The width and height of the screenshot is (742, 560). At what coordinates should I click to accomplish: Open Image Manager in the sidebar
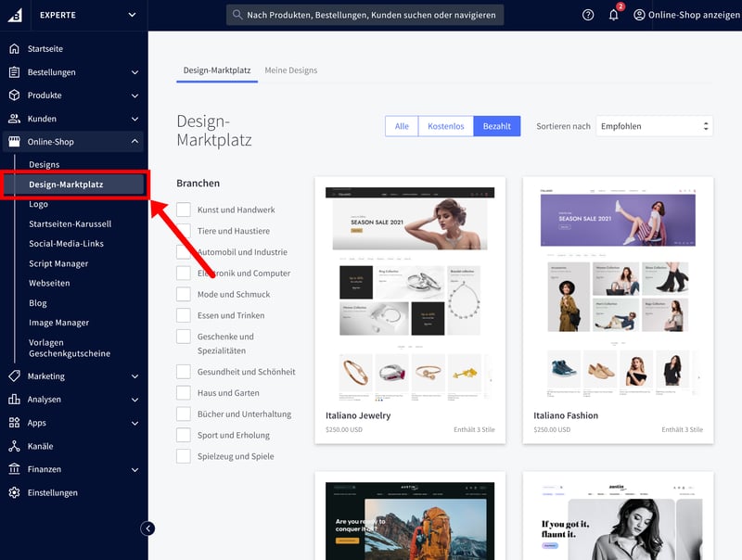point(58,323)
